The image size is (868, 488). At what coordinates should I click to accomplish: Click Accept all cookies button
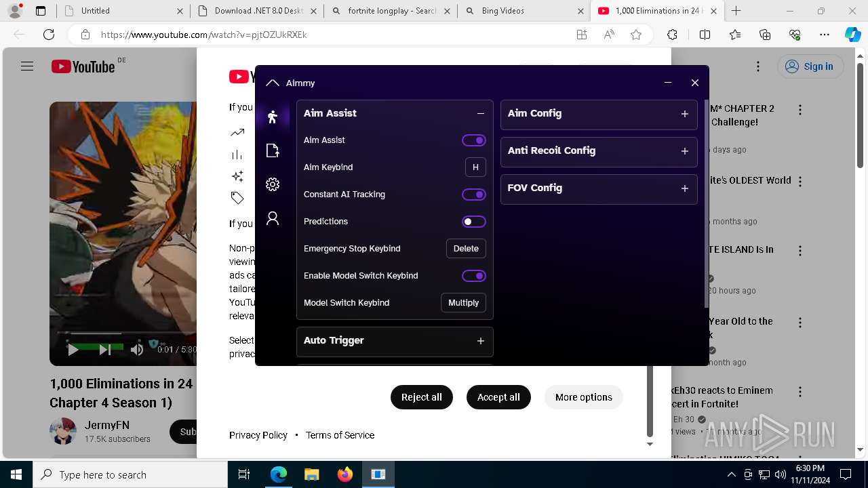[x=498, y=397]
